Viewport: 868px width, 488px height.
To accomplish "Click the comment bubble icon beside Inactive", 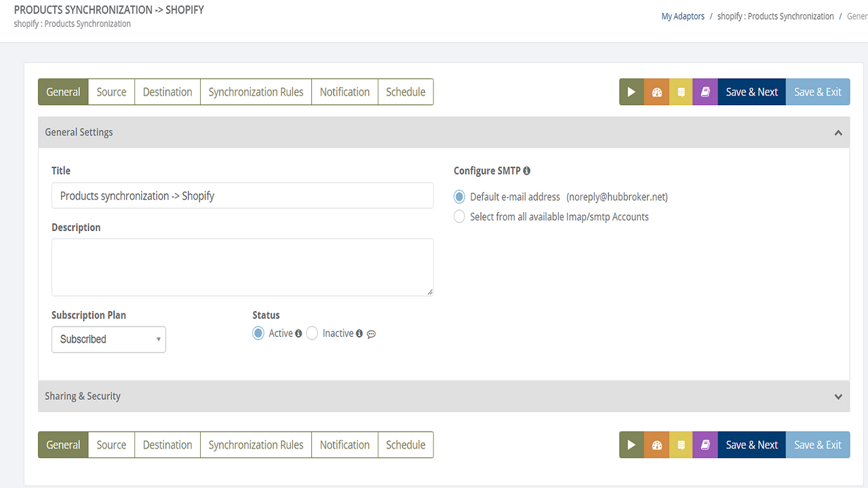I will click(371, 334).
